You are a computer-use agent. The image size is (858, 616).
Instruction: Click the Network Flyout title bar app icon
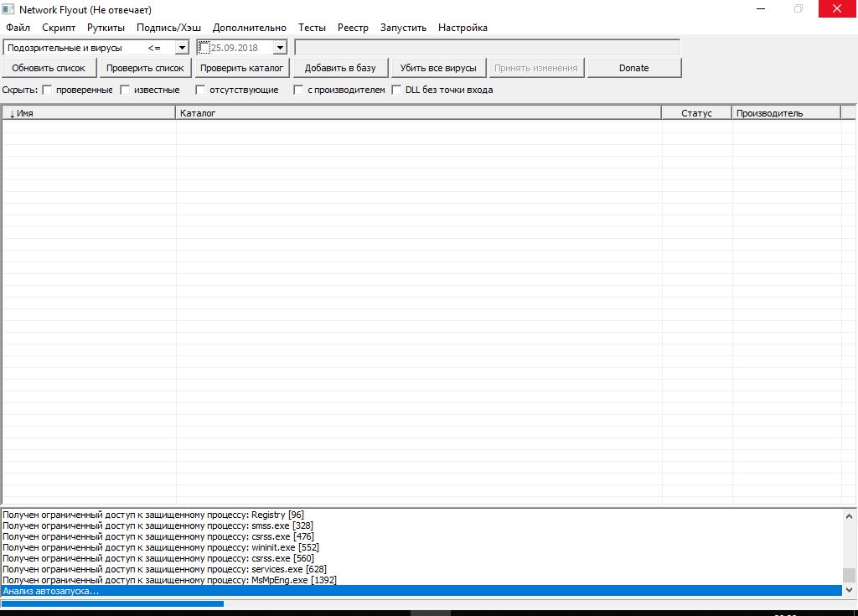[9, 9]
